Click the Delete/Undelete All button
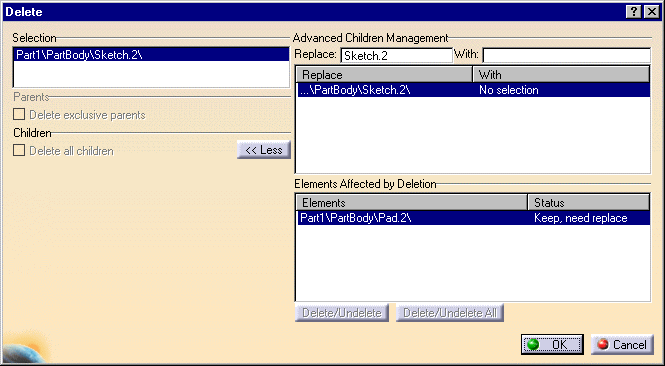Image resolution: width=665 pixels, height=366 pixels. tap(450, 313)
